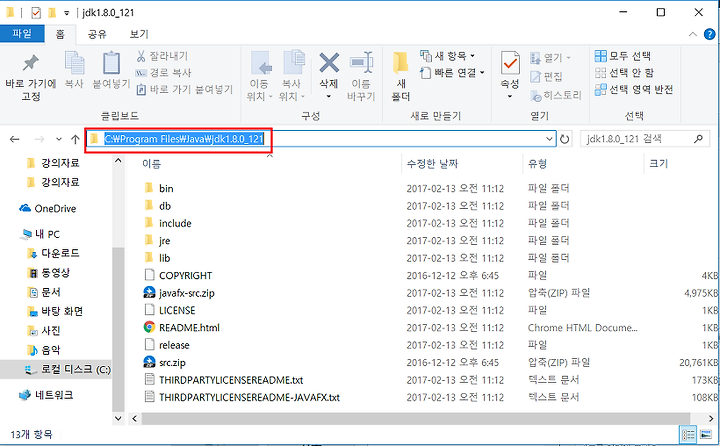Open the quick access toolbar customize dropdown
Screen dimensions: 720x446
(67, 13)
